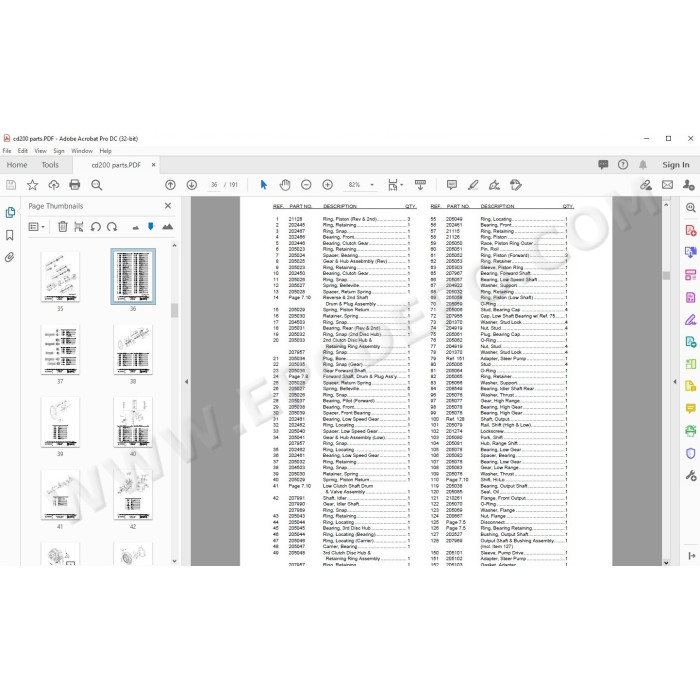Open the Find text search tool
The width and height of the screenshot is (700, 700).
click(96, 185)
